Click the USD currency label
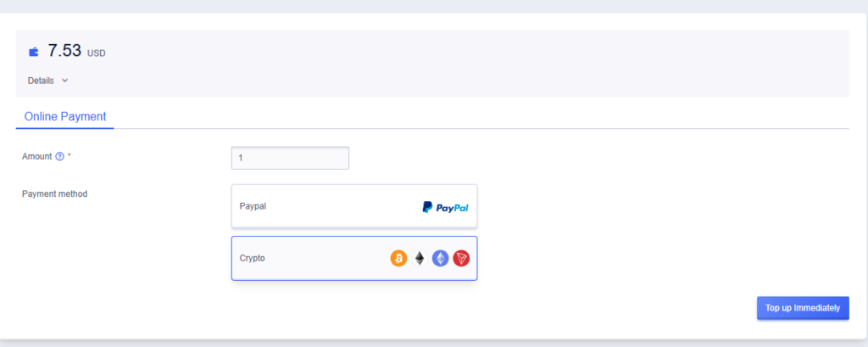 pos(97,53)
